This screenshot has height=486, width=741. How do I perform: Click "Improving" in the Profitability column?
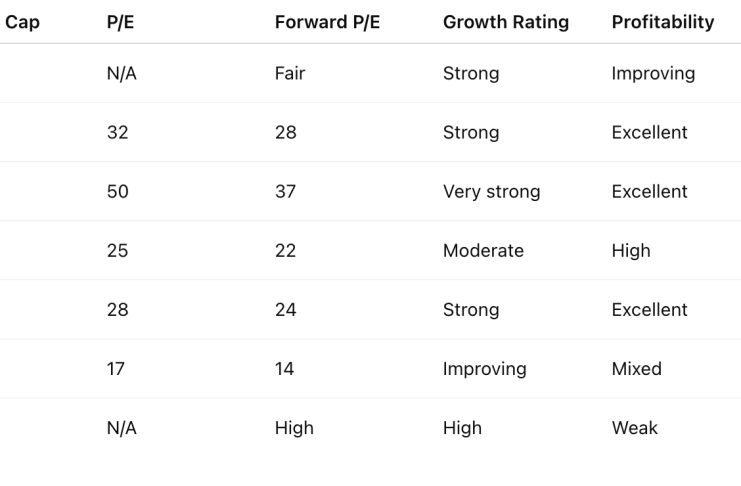pyautogui.click(x=652, y=74)
